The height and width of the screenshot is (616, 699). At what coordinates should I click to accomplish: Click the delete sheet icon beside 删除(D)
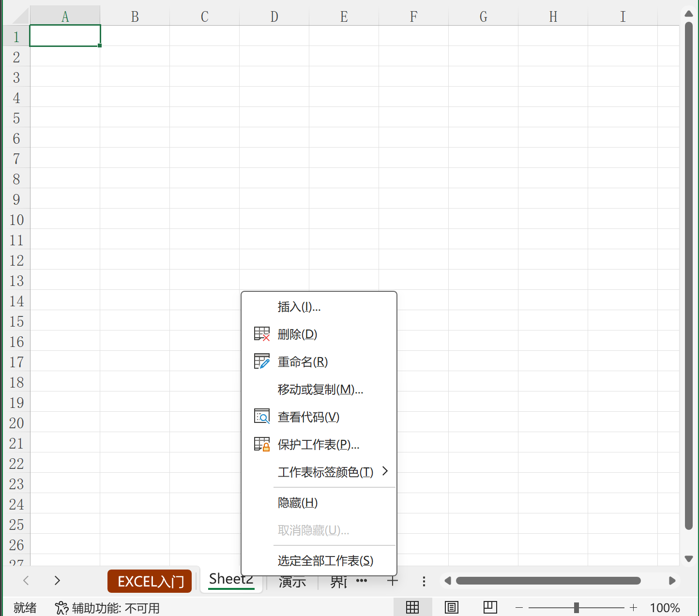click(262, 333)
